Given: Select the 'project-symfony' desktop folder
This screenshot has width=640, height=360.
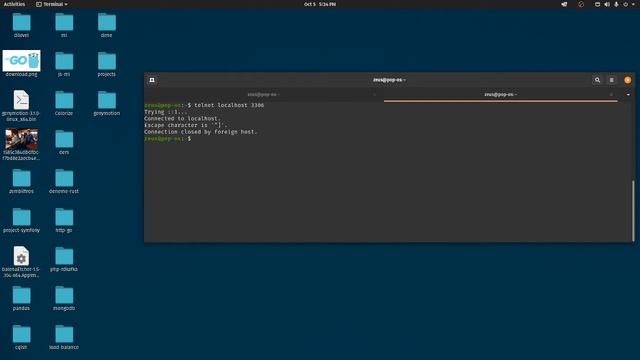Looking at the screenshot, I should click(x=21, y=220).
